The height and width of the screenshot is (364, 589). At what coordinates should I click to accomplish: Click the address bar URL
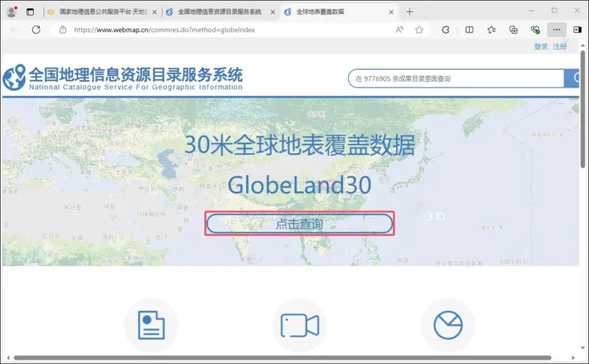tap(164, 29)
